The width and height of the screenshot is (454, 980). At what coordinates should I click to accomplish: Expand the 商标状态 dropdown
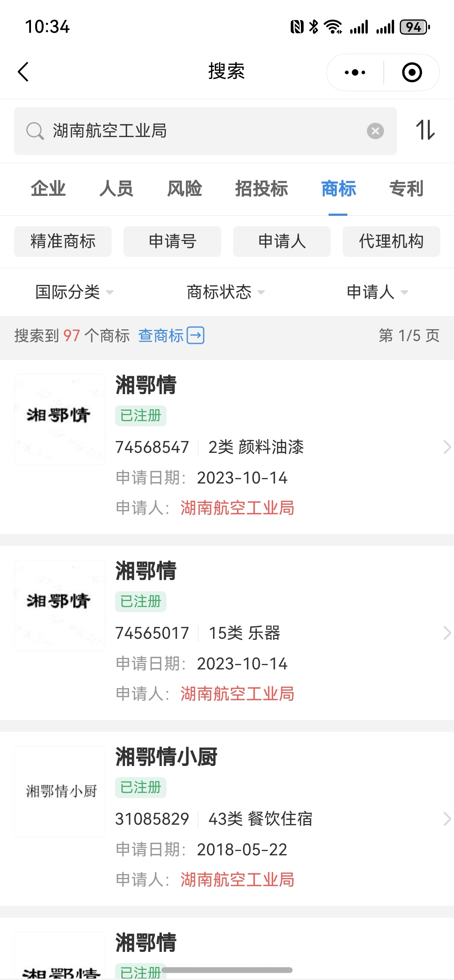click(225, 292)
